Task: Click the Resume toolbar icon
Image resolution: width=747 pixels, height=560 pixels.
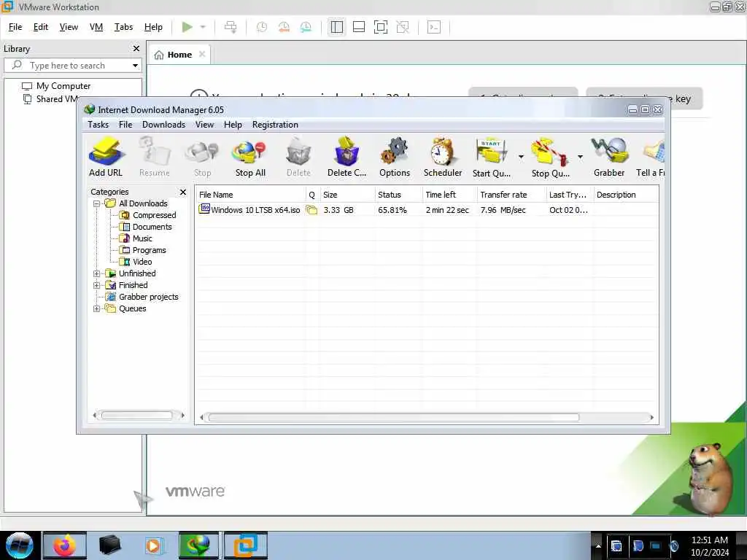Action: pos(155,157)
